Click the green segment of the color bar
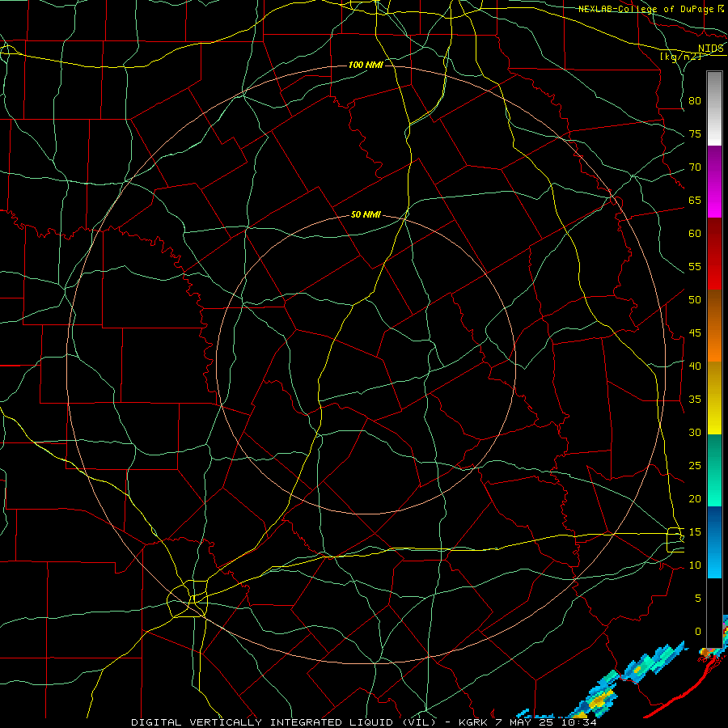The height and width of the screenshot is (728, 728). pyautogui.click(x=714, y=470)
